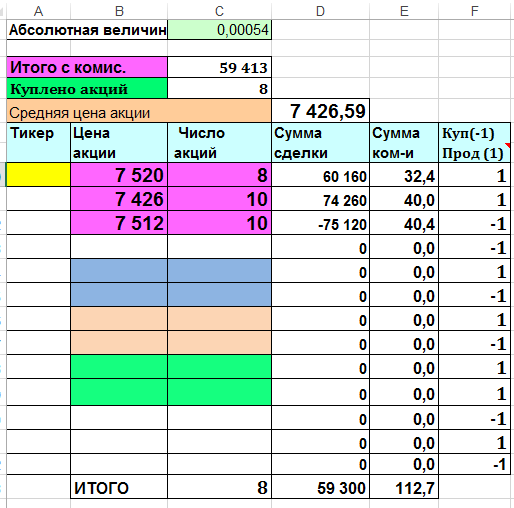Select the Куп(-1) Прод (1) header cell
514x508 pixels.
474,143
